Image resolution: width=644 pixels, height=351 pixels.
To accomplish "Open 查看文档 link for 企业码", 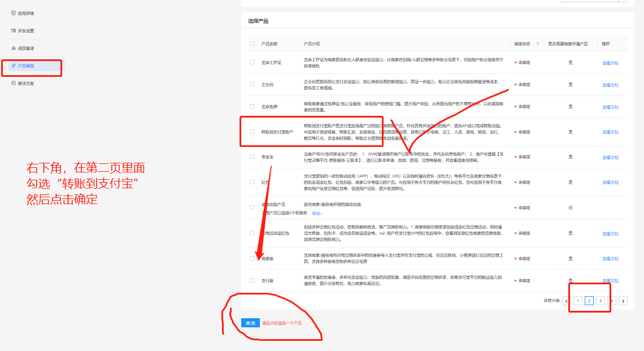I will pyautogui.click(x=610, y=85).
